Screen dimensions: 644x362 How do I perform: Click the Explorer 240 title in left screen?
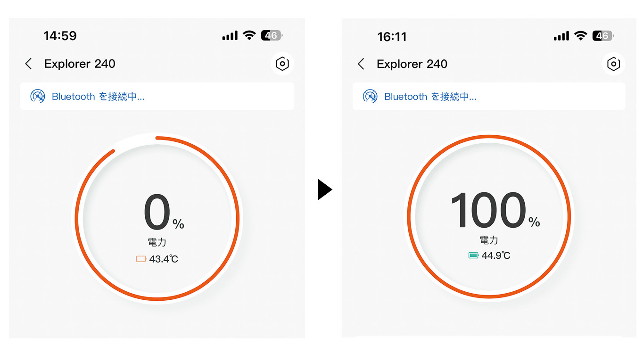pyautogui.click(x=80, y=64)
